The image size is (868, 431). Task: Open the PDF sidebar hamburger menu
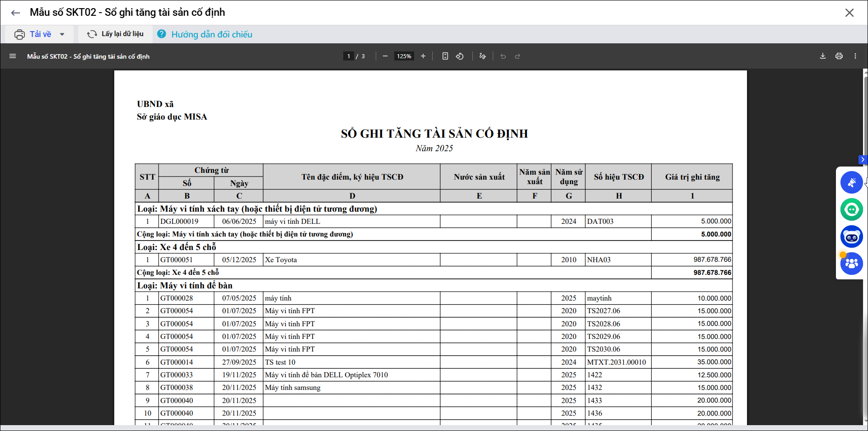(x=13, y=56)
